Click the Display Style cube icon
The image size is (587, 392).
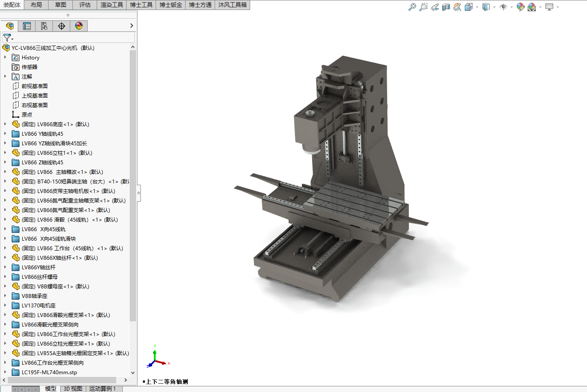pos(486,7)
